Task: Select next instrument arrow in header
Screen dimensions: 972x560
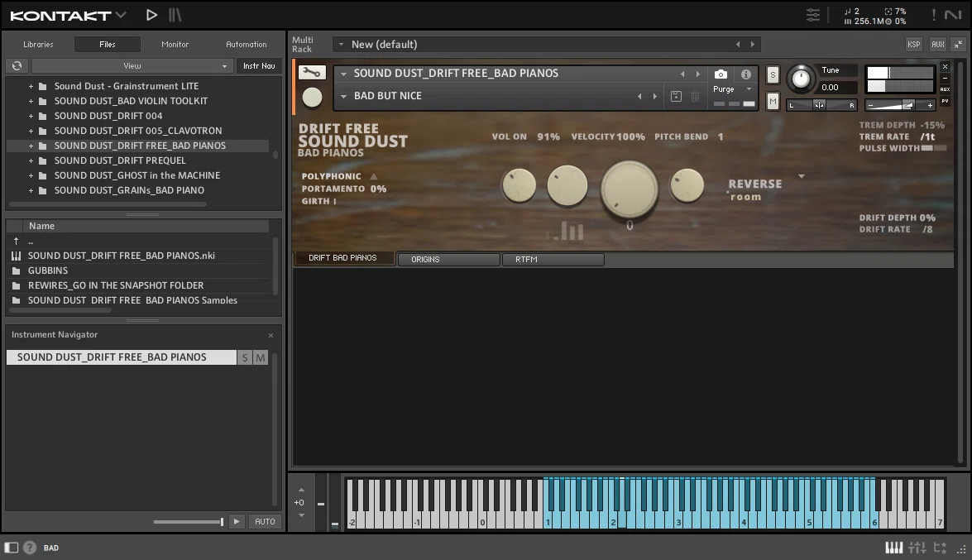Action: 697,74
